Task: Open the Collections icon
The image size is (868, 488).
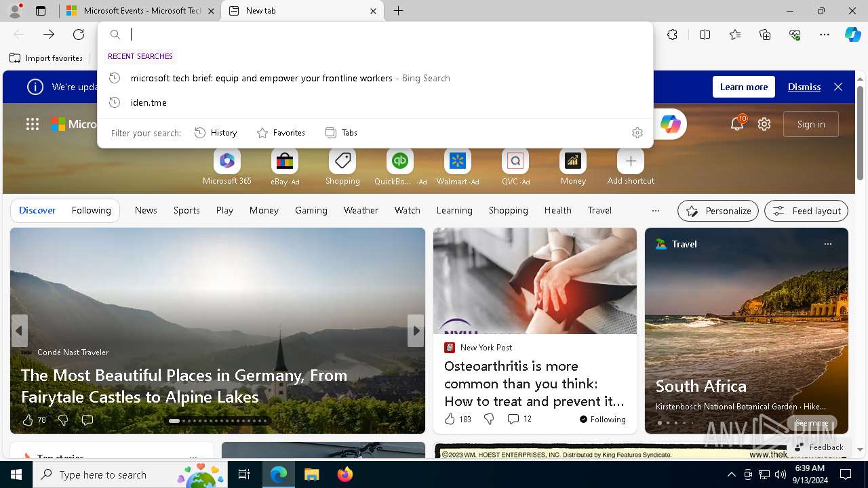Action: [x=765, y=35]
